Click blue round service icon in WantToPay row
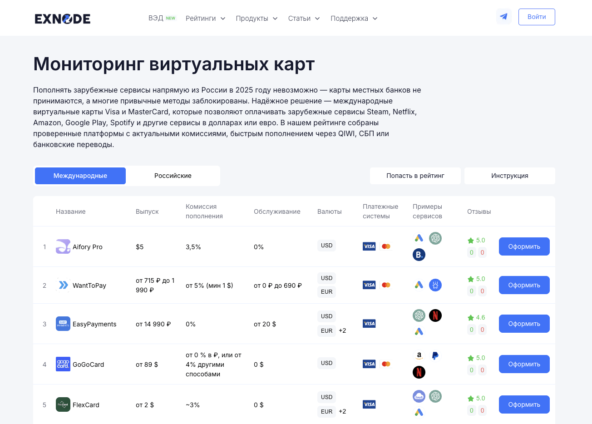Screen dimensions: 592x424 (x=435, y=285)
